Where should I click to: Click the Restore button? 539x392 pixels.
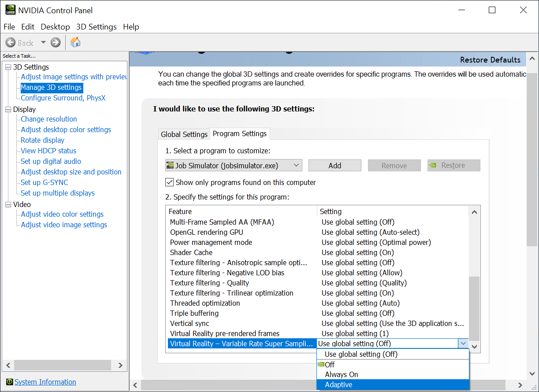point(454,166)
